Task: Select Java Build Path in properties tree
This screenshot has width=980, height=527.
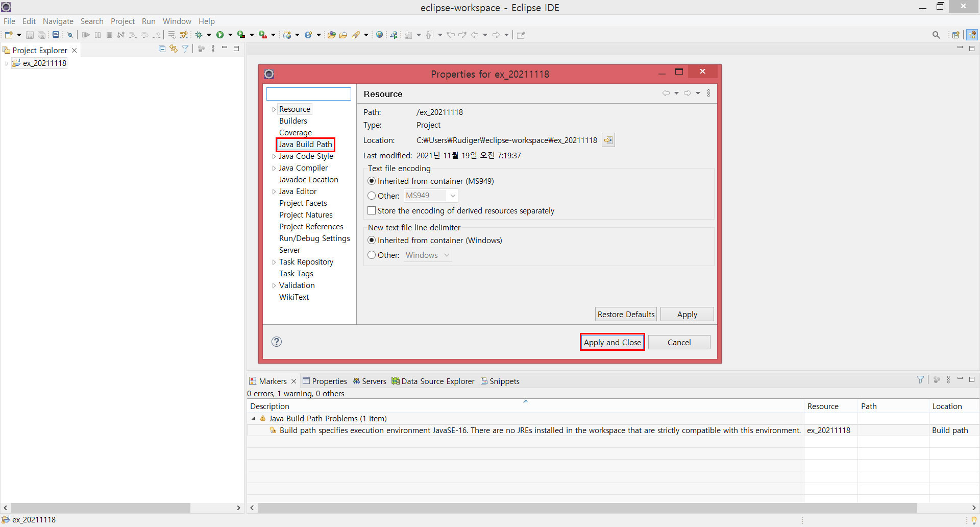Action: click(x=305, y=145)
